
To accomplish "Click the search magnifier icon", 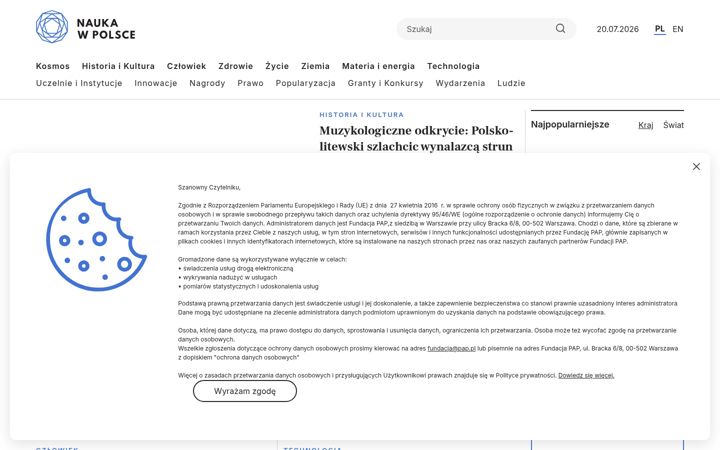I will 560,28.
